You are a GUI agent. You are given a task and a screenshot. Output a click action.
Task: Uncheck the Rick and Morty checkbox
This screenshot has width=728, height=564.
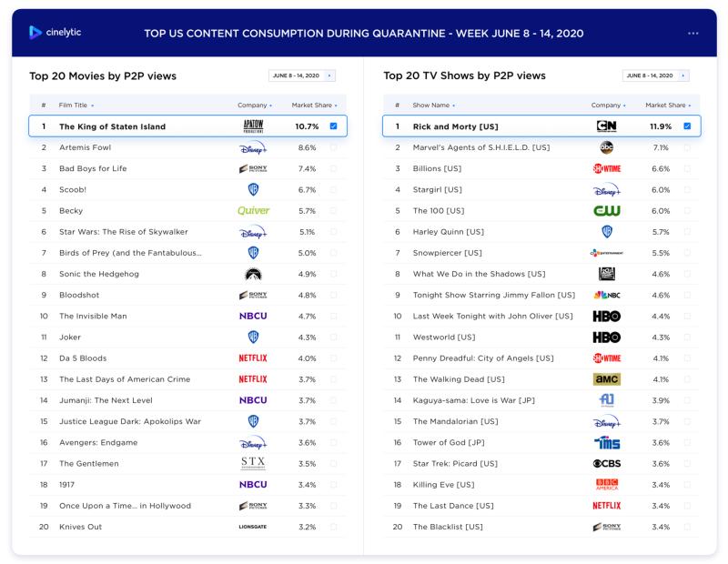pos(687,126)
